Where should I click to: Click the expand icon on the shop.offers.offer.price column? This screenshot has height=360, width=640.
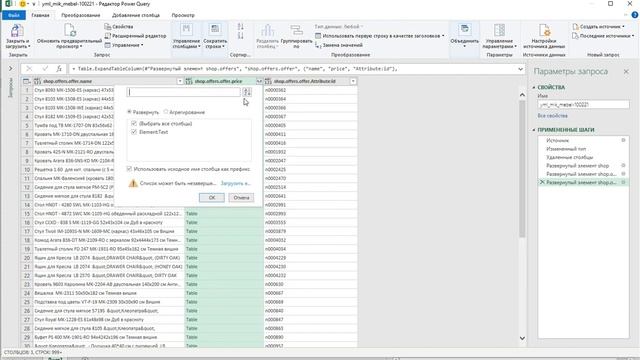(259, 81)
